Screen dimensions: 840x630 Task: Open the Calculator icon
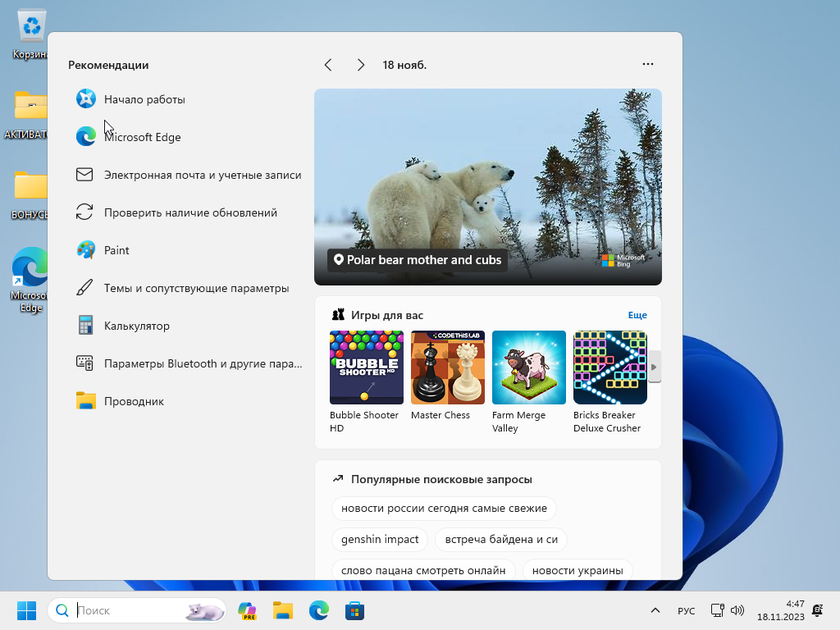pyautogui.click(x=85, y=325)
